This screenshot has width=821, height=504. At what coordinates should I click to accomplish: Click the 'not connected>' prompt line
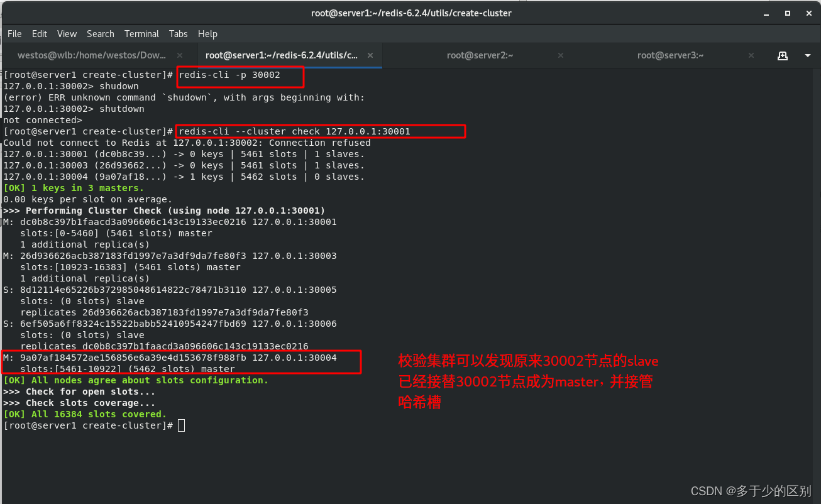click(43, 120)
